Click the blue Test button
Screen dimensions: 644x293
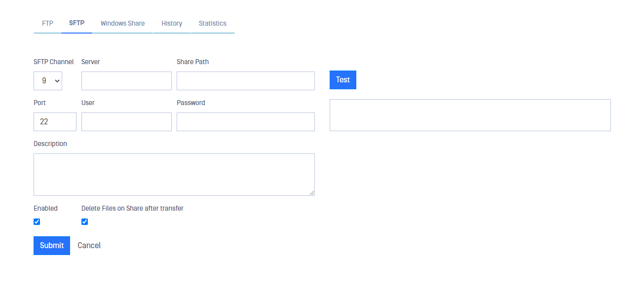coord(343,80)
